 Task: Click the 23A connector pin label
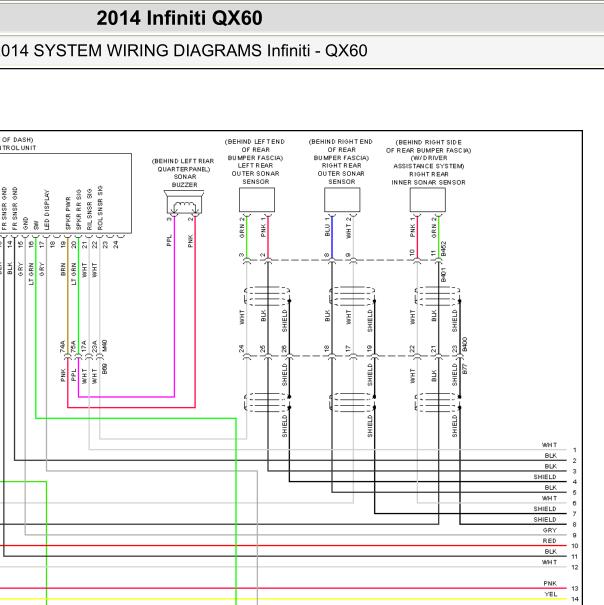point(94,346)
